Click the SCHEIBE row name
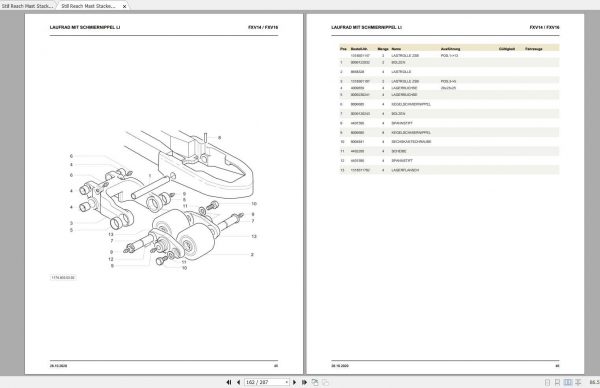600x388 pixels. [399, 151]
